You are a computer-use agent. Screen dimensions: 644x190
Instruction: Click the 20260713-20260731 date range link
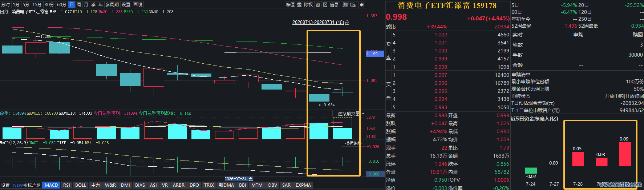coord(318,23)
